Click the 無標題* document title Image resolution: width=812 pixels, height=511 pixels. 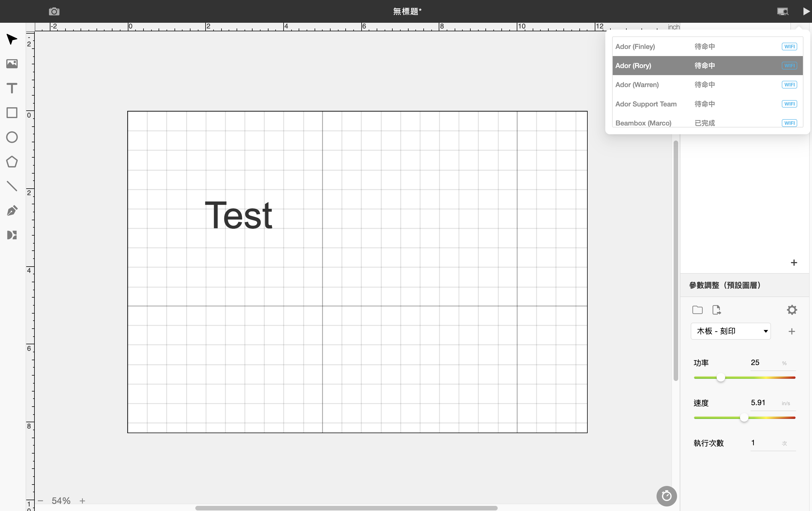407,11
